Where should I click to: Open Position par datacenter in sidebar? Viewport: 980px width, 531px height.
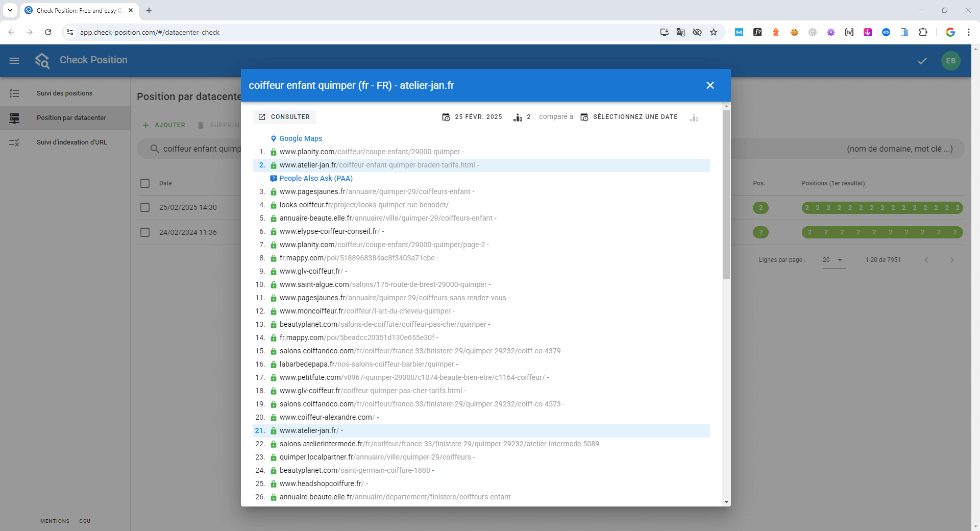tap(65, 118)
